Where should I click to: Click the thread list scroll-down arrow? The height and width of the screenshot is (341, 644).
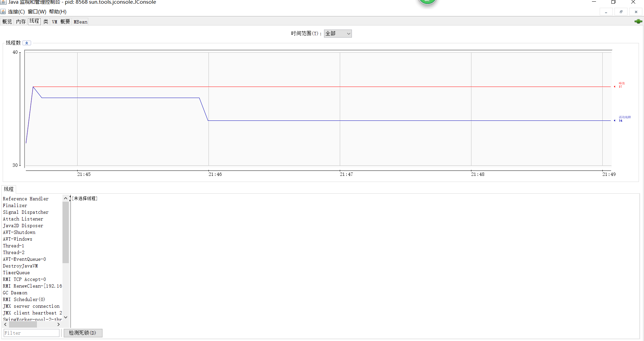coord(66,317)
